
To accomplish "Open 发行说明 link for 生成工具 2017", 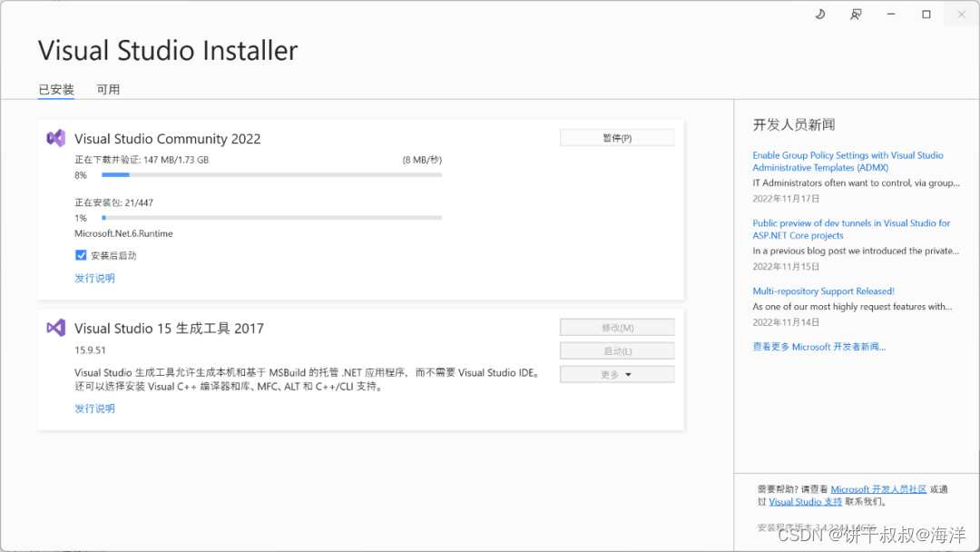I will pos(94,409).
